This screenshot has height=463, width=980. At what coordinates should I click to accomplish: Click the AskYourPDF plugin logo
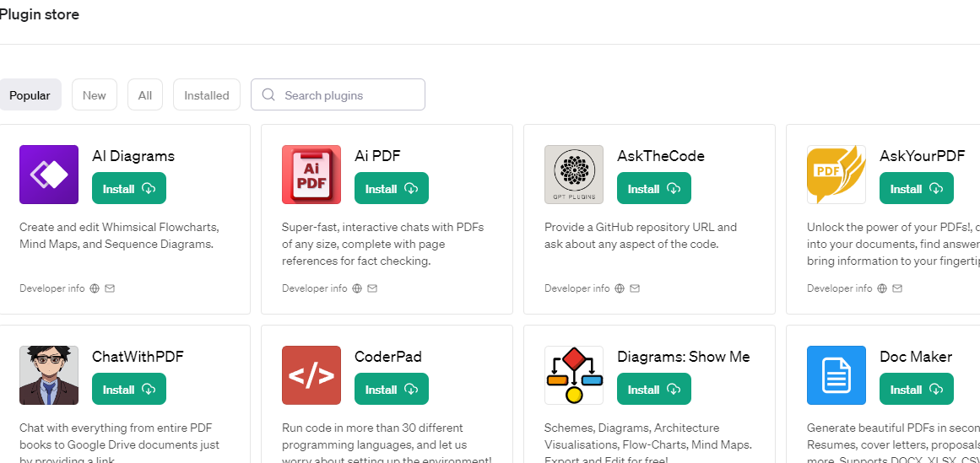click(837, 175)
